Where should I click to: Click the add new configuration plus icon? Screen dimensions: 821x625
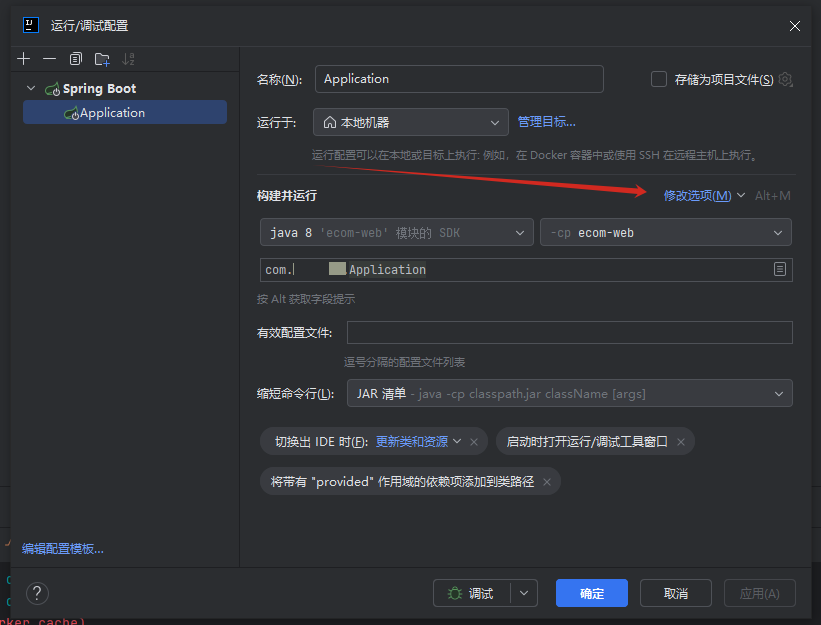24,59
